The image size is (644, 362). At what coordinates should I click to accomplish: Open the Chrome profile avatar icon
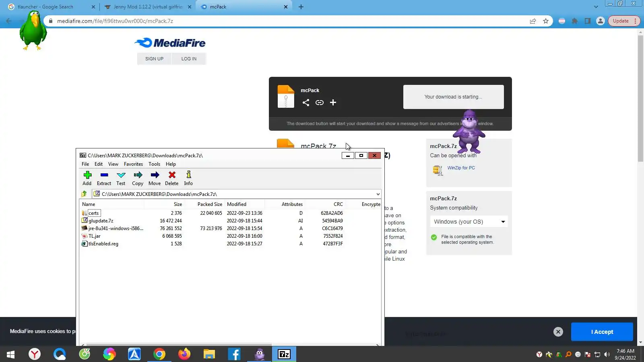[601, 21]
